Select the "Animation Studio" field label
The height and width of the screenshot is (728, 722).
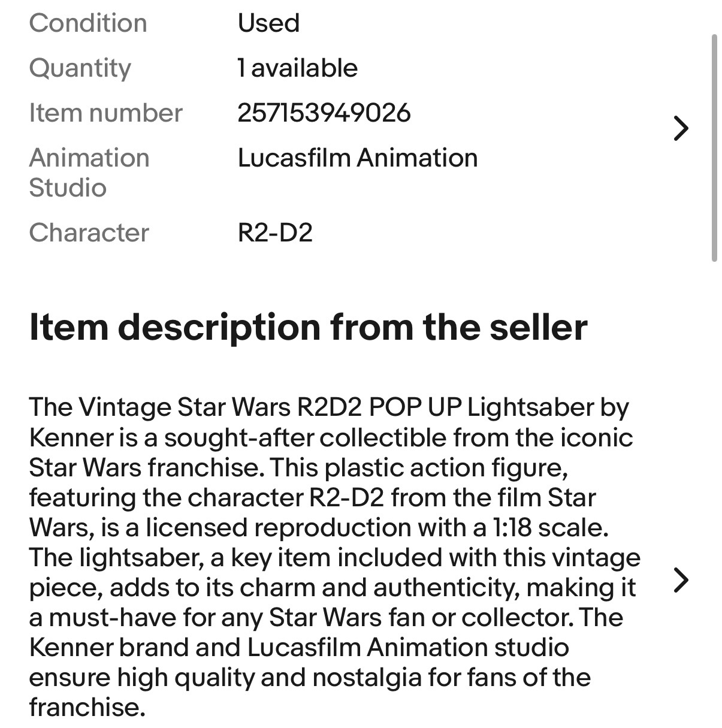pos(89,173)
